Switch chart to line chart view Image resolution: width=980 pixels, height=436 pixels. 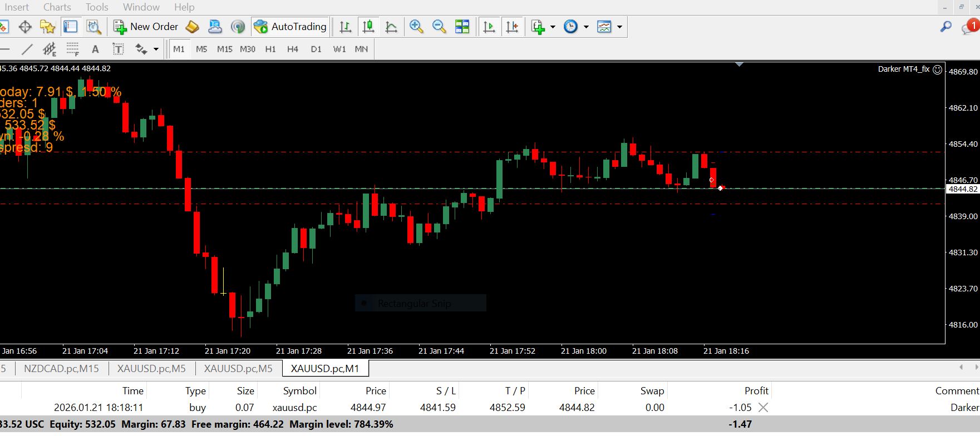[391, 27]
